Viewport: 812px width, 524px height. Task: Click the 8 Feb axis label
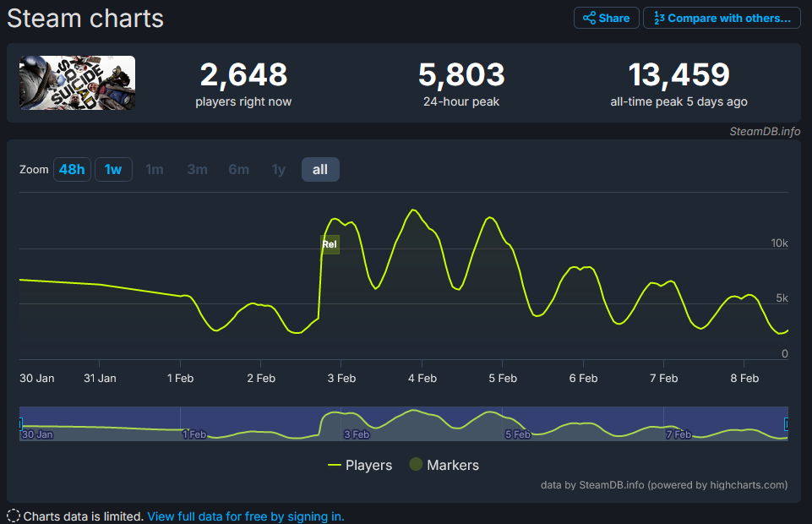744,379
